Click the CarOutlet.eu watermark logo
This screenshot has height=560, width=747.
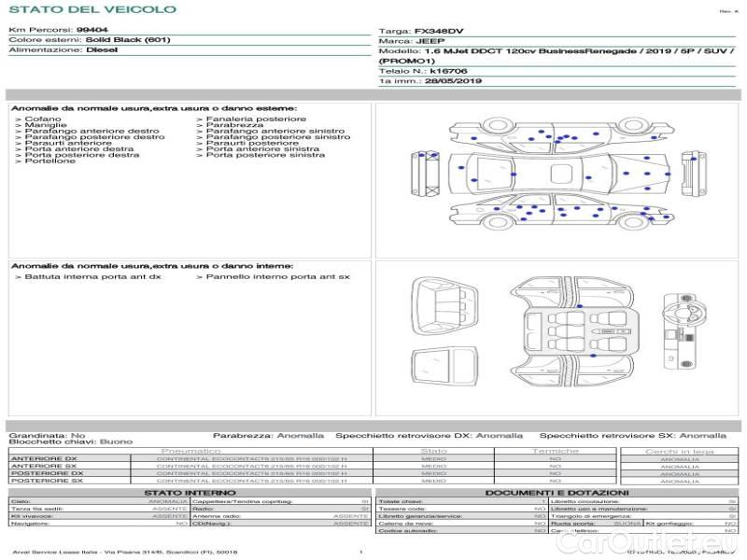tap(674, 541)
